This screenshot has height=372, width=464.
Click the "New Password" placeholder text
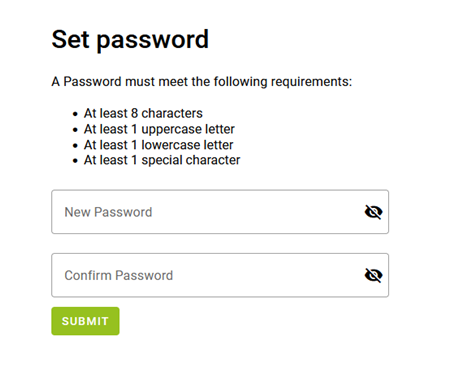pyautogui.click(x=108, y=212)
